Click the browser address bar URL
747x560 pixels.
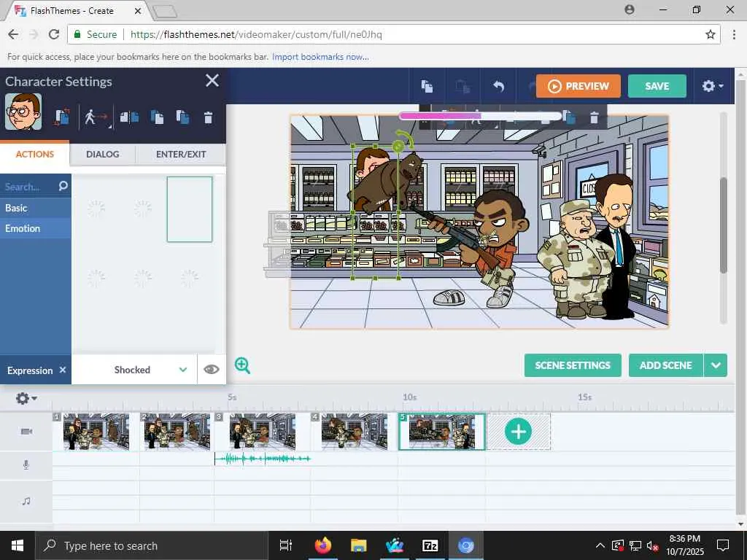click(x=256, y=34)
